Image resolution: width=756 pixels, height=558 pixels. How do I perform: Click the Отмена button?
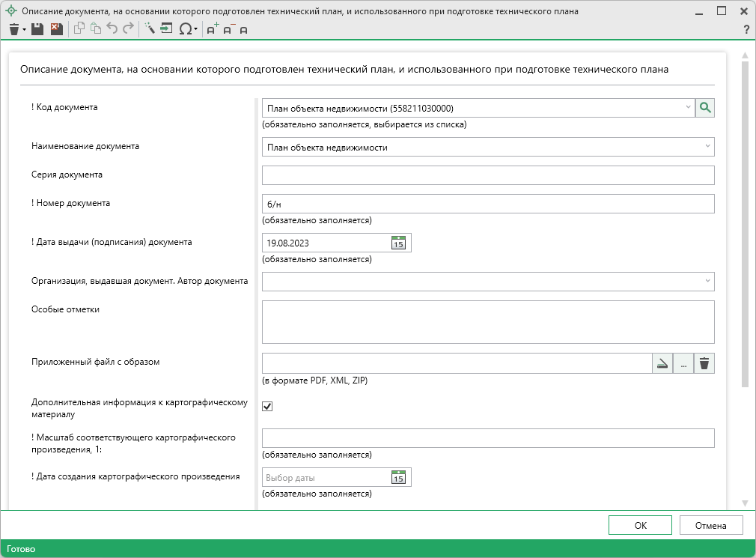tap(710, 525)
